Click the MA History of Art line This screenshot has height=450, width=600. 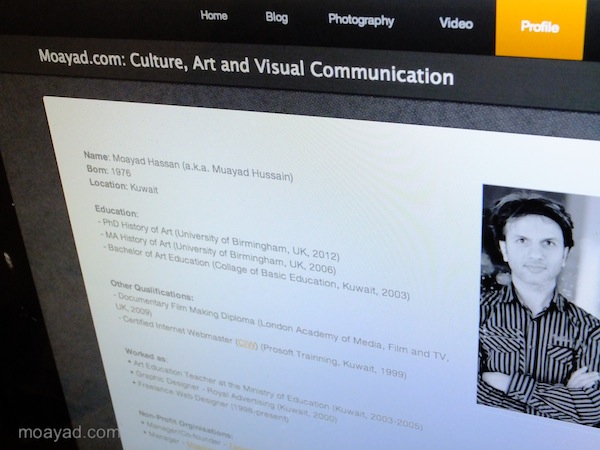coord(218,253)
